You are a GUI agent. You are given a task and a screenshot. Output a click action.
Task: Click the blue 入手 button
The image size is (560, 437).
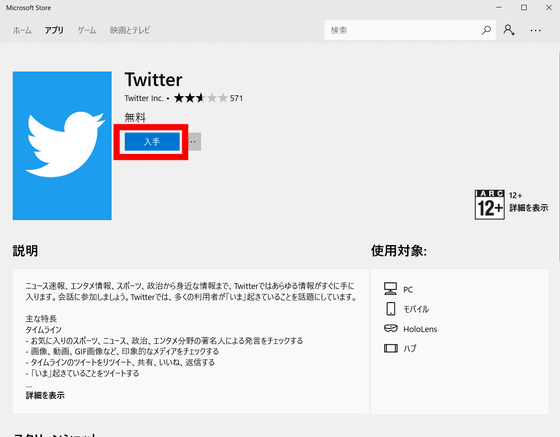[152, 142]
